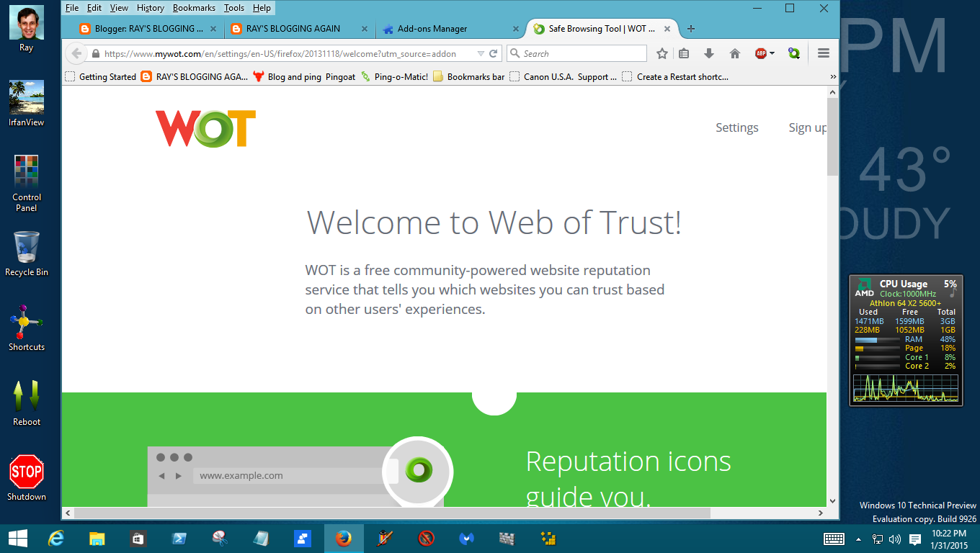The width and height of the screenshot is (980, 553).
Task: Open a new tab with plus button
Action: coord(691,29)
